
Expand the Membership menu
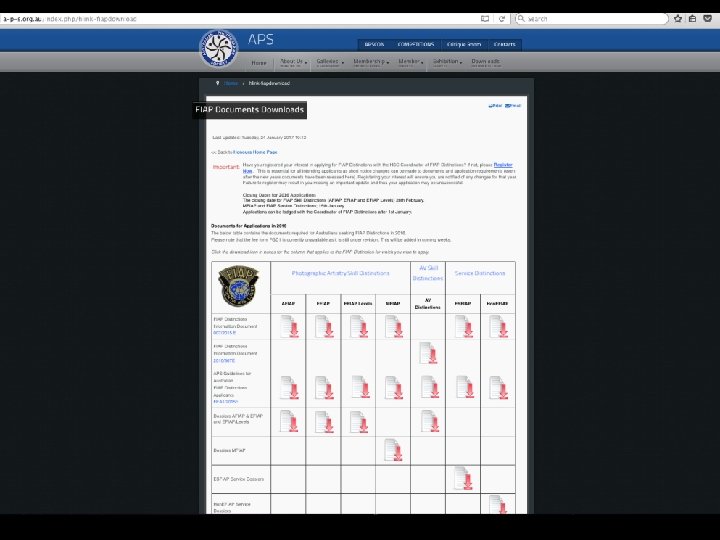click(371, 62)
